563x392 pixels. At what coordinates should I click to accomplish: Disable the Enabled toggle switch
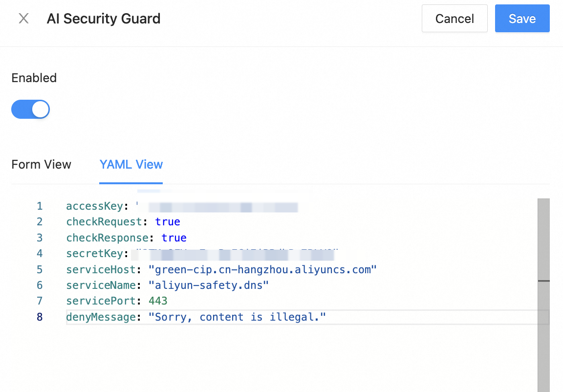pyautogui.click(x=30, y=109)
